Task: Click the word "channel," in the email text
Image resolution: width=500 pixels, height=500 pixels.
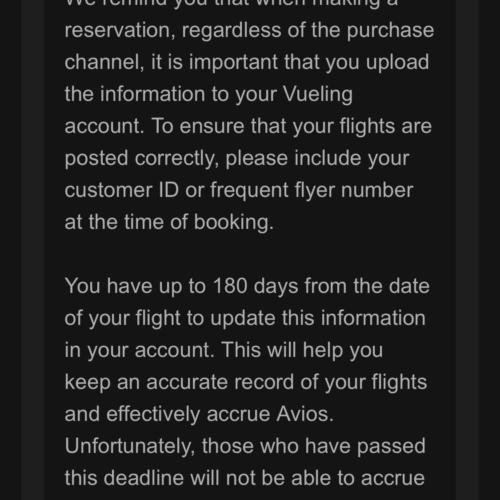Action: coord(105,63)
